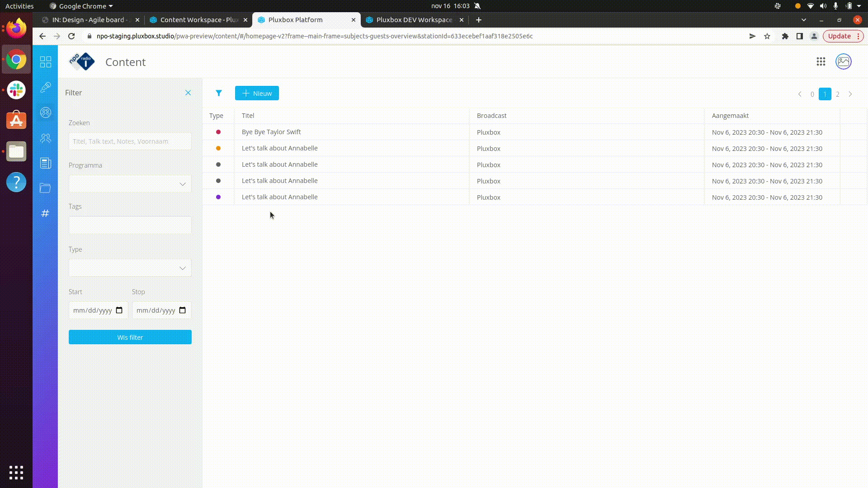
Task: Open the Start date calendar picker
Action: (119, 310)
